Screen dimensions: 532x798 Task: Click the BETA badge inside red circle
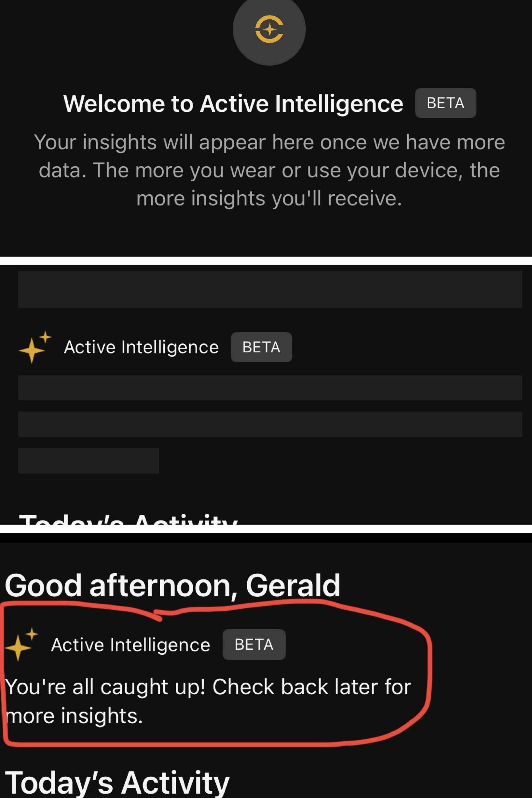click(254, 644)
